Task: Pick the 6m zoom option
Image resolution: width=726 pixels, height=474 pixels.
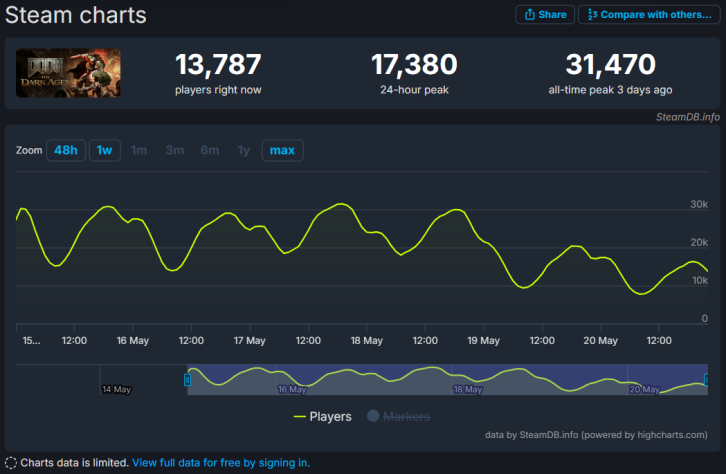Action: click(210, 150)
